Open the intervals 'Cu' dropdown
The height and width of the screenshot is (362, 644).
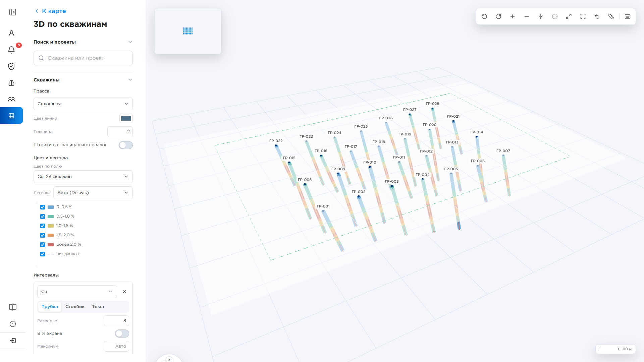click(77, 292)
